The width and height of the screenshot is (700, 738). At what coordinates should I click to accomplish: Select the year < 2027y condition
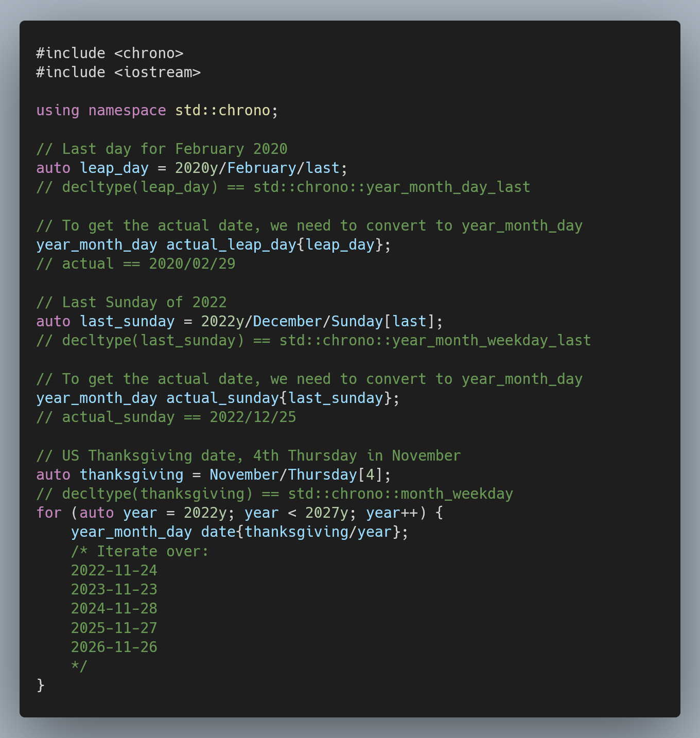(x=297, y=513)
